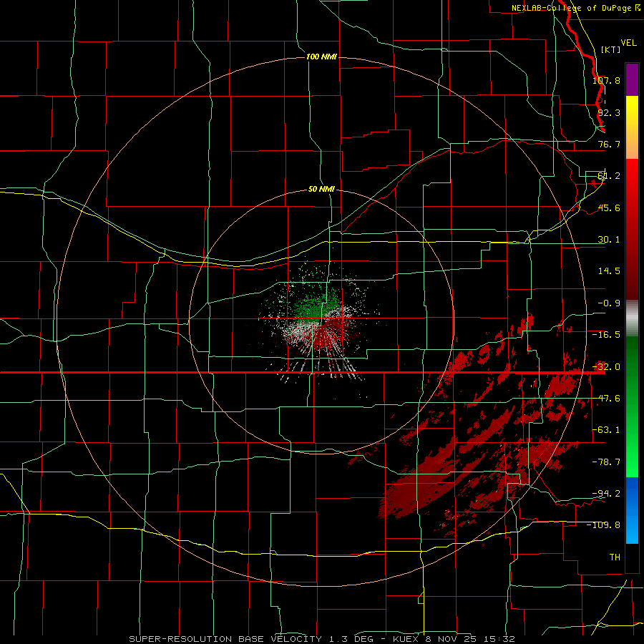Click the 92.3 scale value

[x=609, y=112]
